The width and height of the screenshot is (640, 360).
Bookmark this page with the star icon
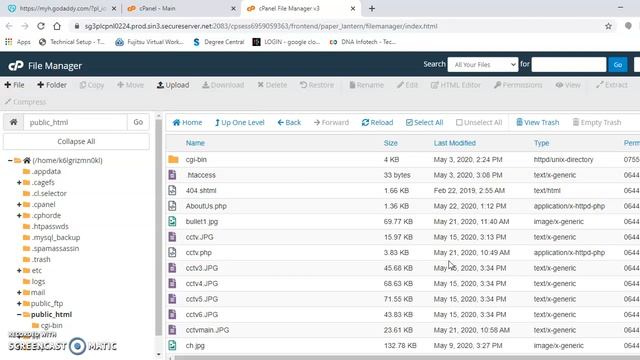[x=608, y=26]
